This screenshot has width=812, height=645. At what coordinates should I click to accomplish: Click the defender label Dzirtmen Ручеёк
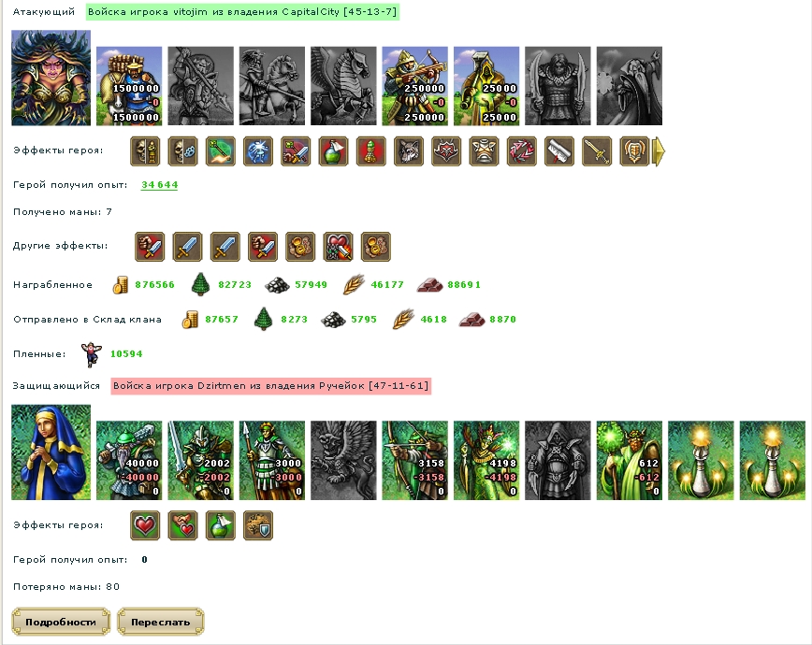click(x=271, y=386)
